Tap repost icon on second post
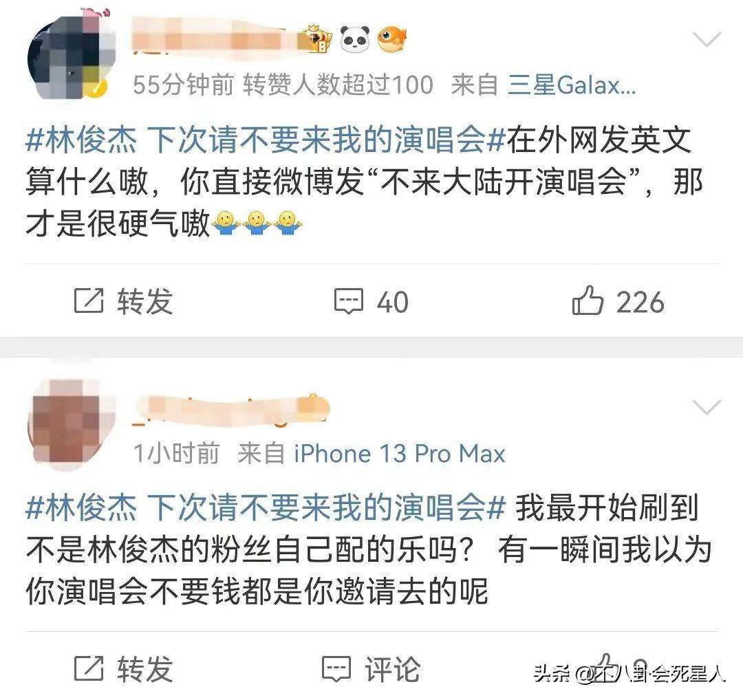 coord(89,668)
